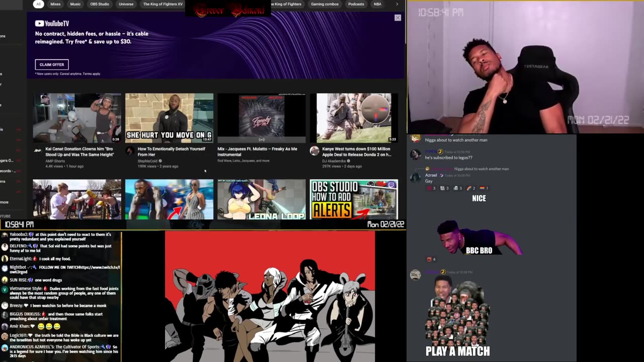The image size is (644, 362).
Task: Click the "199K views • 2 years ago" text
Action: point(158,166)
